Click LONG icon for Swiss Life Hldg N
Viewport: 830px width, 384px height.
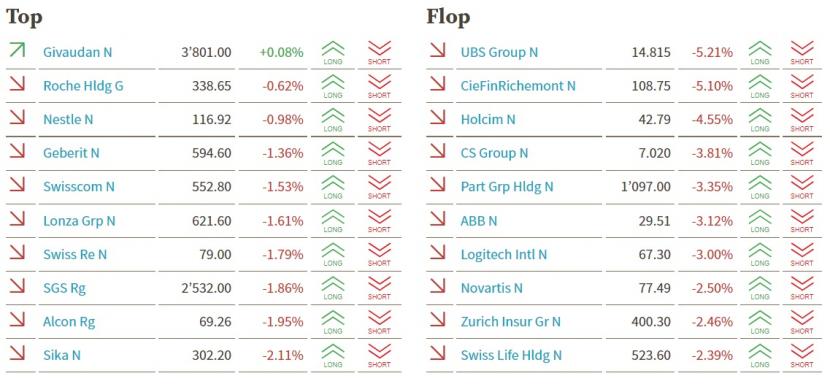click(760, 355)
